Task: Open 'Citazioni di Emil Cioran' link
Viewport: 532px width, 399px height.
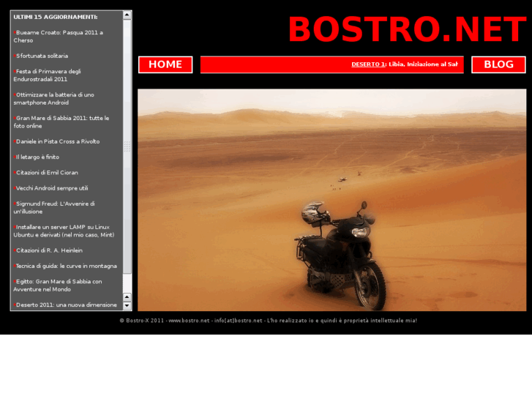Action: tap(47, 173)
